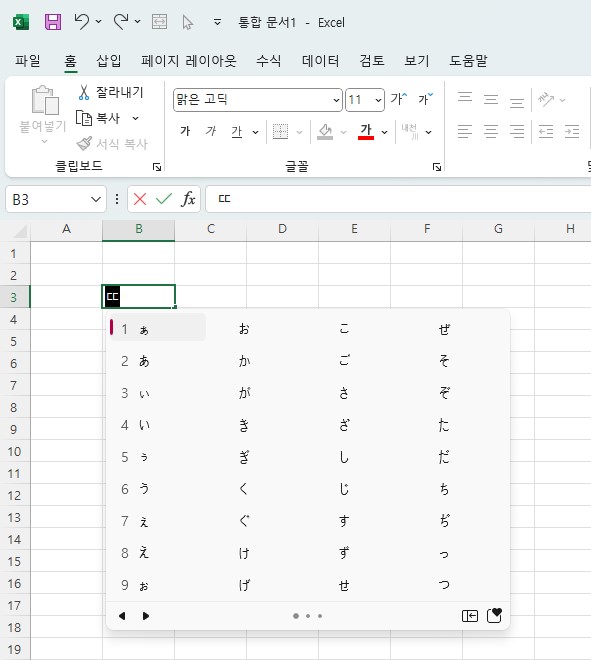Viewport: 591px width, 660px height.
Task: Open the redo history dropdown arrow
Action: [138, 21]
